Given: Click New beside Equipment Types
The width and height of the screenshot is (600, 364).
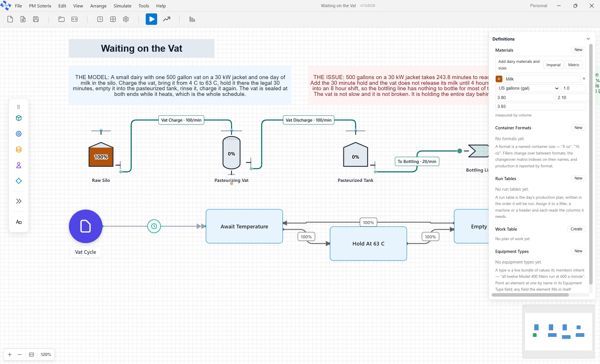Looking at the screenshot, I should tap(578, 251).
